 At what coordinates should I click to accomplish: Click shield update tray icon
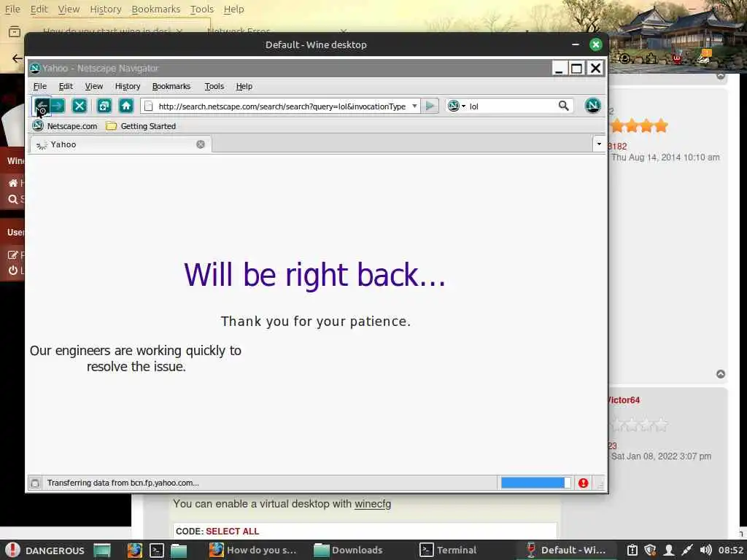650,550
